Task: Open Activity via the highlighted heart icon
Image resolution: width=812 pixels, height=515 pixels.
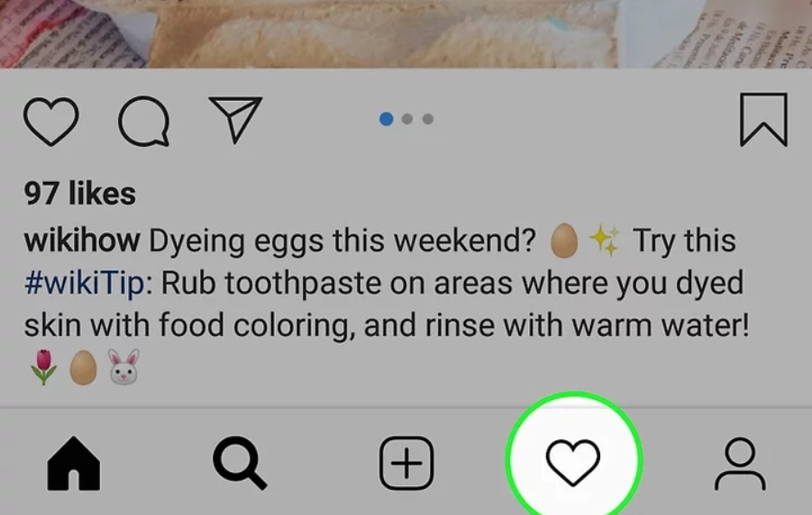Action: (573, 462)
